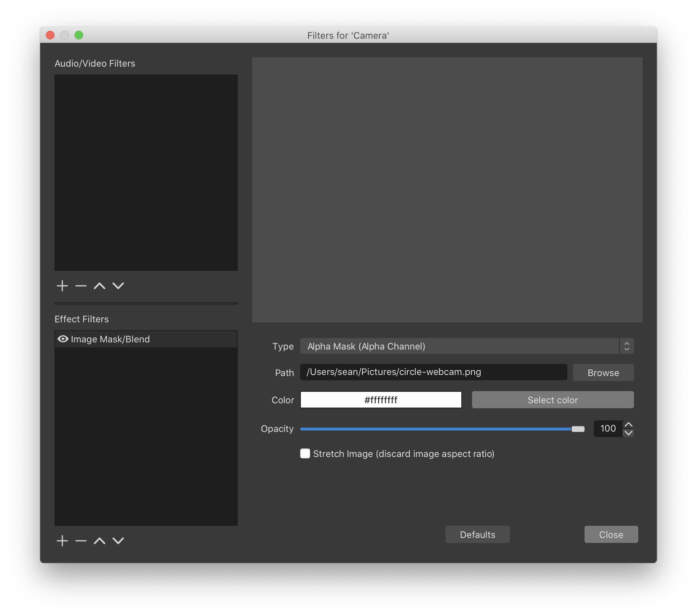
Task: Click the #ffffffff color swatch
Action: click(381, 400)
